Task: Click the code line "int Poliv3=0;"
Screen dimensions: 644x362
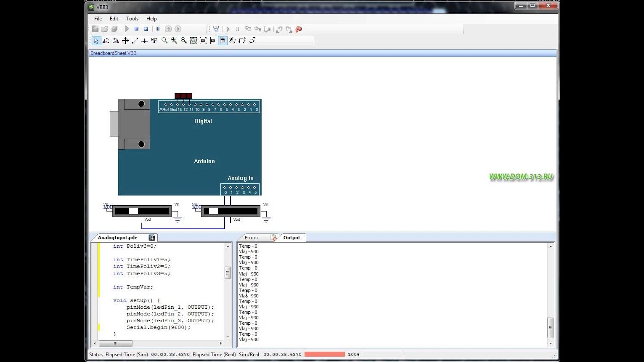Action: (135, 246)
